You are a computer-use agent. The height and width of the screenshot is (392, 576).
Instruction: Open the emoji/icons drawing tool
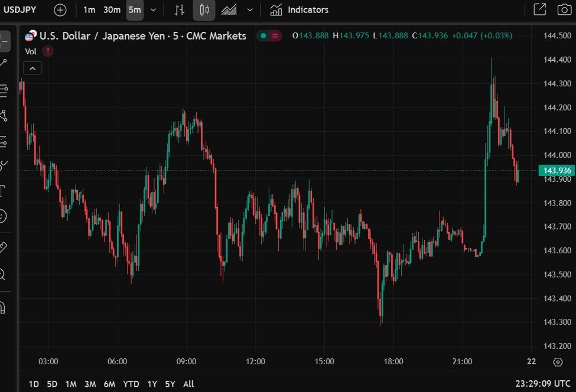pyautogui.click(x=3, y=216)
